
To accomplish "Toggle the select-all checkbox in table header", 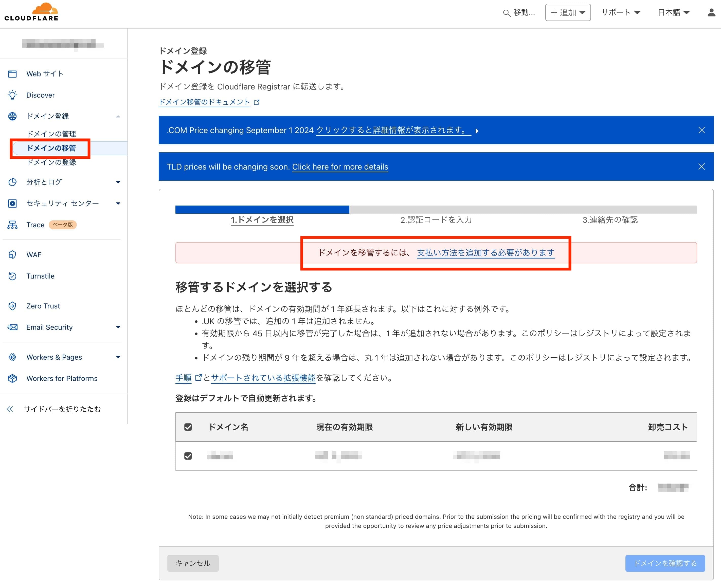I will 188,427.
